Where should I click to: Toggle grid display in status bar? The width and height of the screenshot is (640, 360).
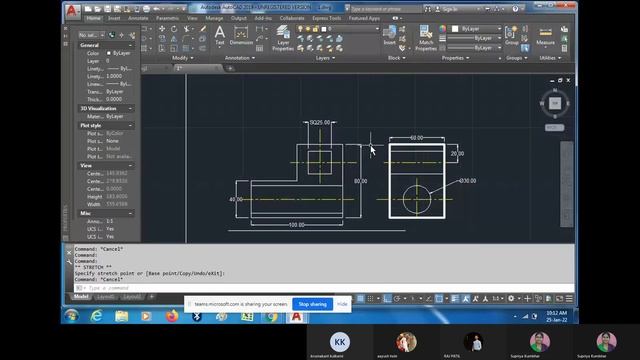(x=361, y=299)
